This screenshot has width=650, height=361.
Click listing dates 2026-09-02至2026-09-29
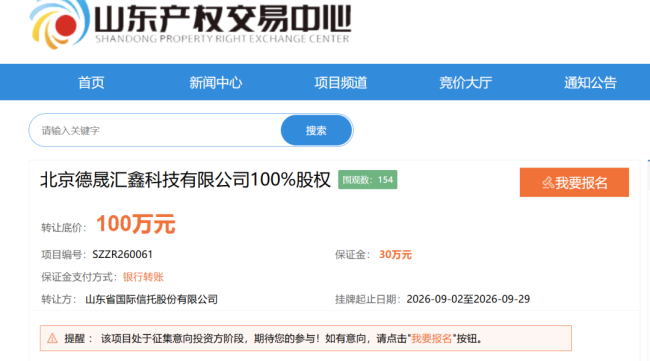[x=468, y=299]
